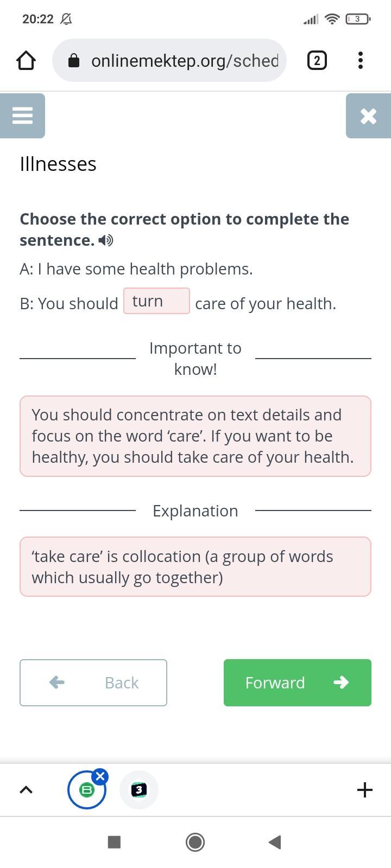The height and width of the screenshot is (868, 391).
Task: Close the lesson with the X button
Action: point(368,116)
